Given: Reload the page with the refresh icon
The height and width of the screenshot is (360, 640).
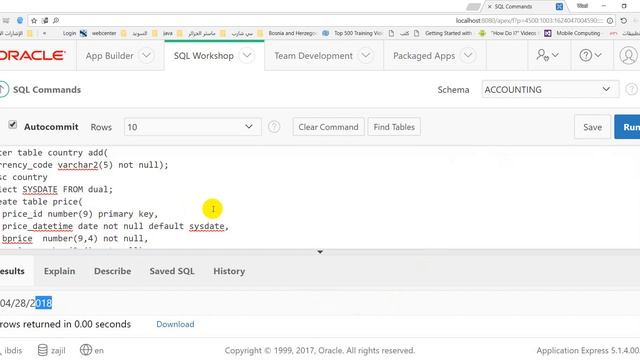Looking at the screenshot, I should [624, 20].
